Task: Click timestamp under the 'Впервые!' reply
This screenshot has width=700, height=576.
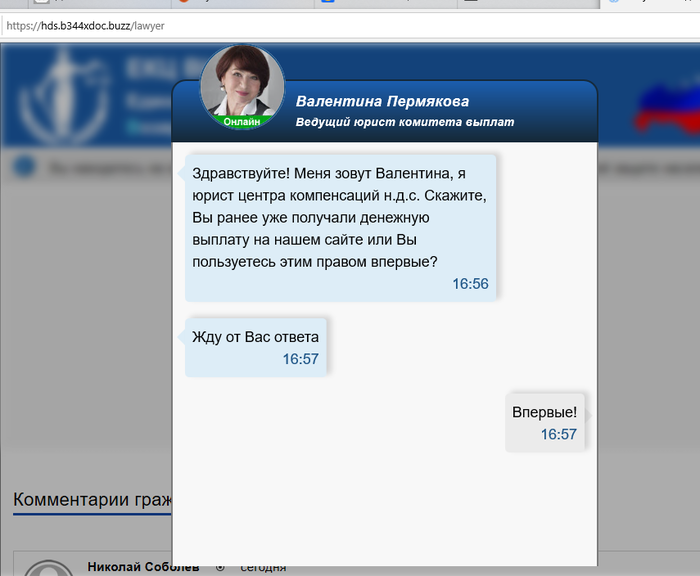Action: click(x=558, y=434)
